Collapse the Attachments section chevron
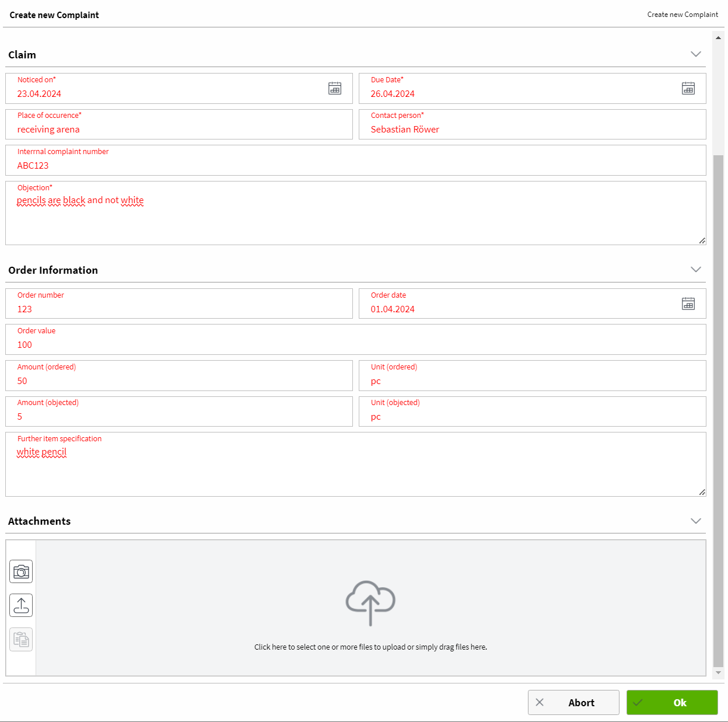728x722 pixels. click(x=696, y=521)
